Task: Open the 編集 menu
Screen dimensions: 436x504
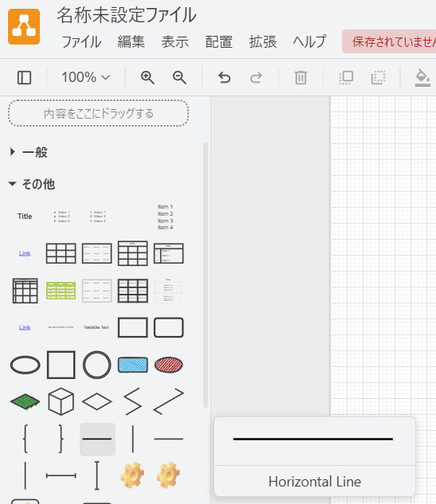Action: (131, 42)
